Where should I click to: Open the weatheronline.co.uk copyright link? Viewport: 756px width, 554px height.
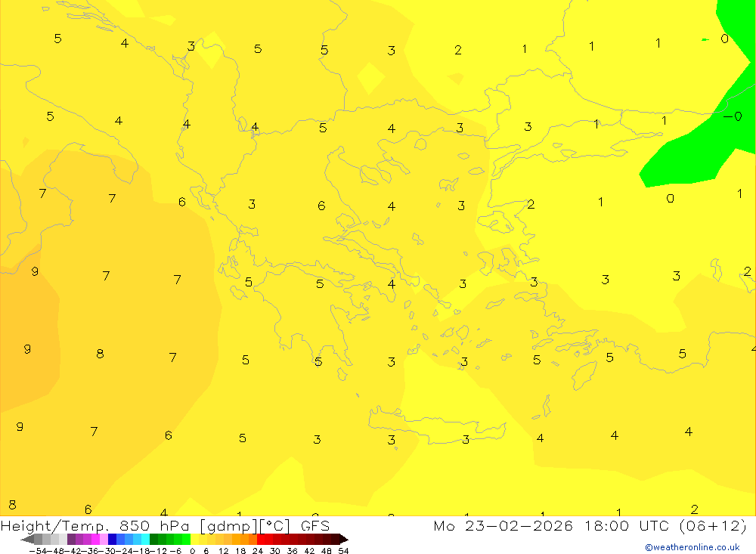point(692,547)
